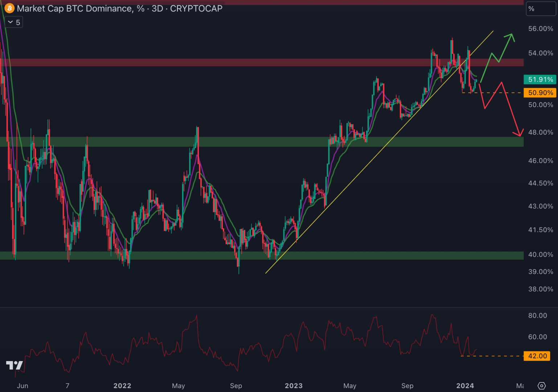Click the TradingView logo
Viewport: 558px width, 392px height.
(15, 365)
